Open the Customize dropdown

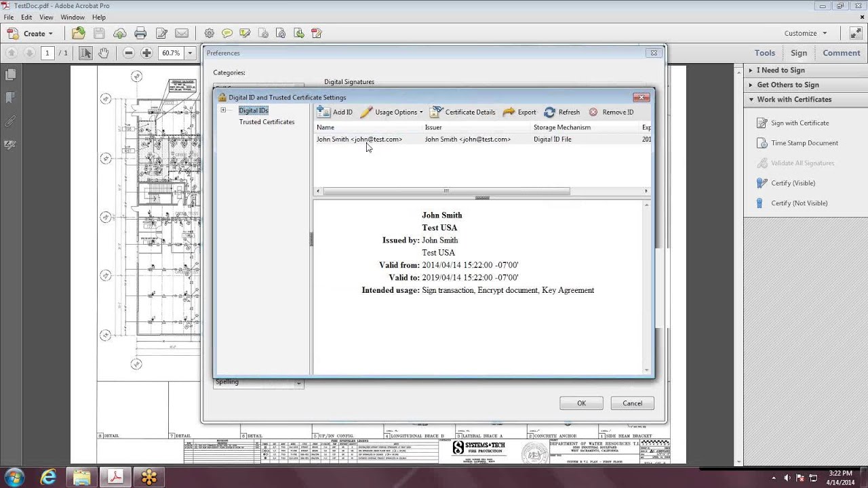tap(806, 33)
